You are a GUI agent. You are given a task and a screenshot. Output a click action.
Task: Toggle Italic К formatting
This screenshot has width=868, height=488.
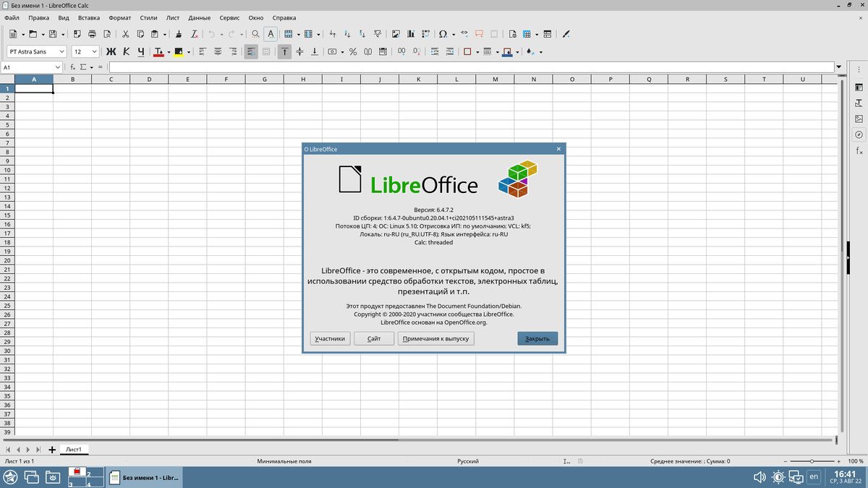126,51
